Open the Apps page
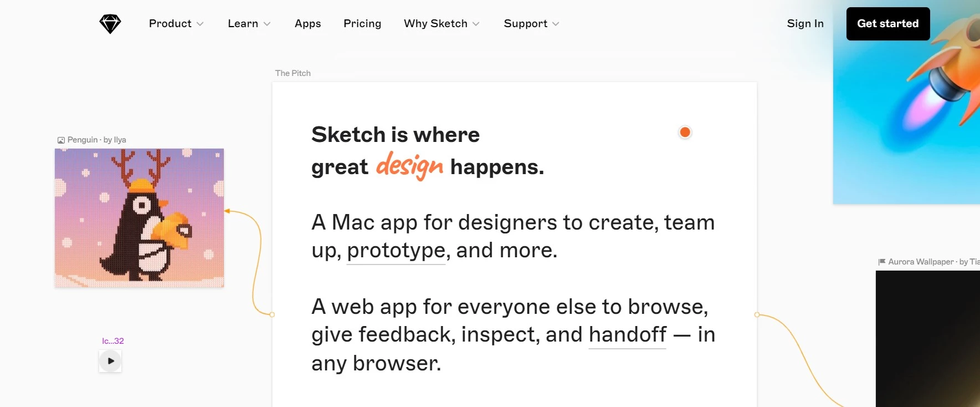The width and height of the screenshot is (980, 407). (x=307, y=24)
